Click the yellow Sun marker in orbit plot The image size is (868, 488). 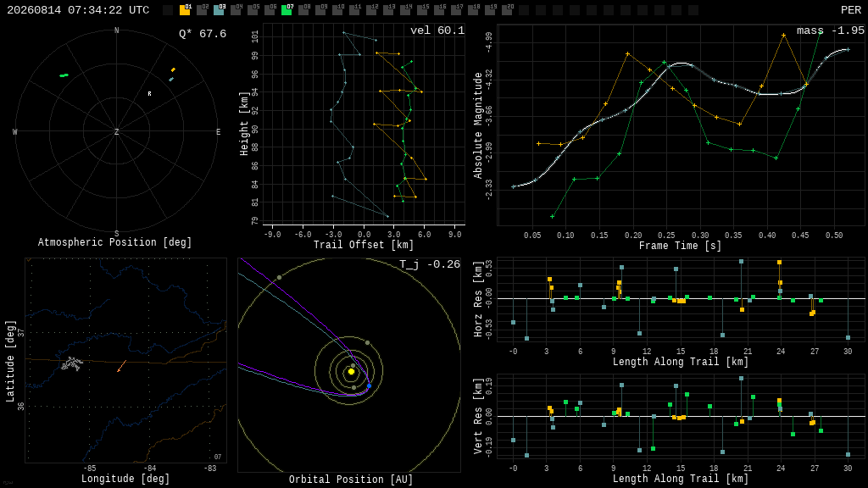[351, 371]
